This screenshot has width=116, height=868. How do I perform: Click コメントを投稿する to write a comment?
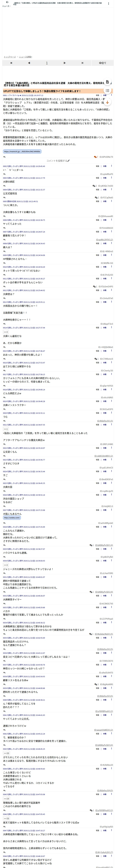coord(58,161)
